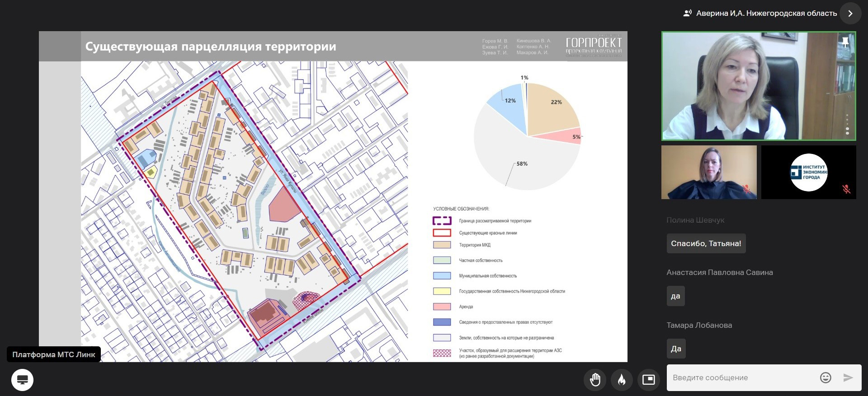Toggle picture-in-picture layout button
The image size is (868, 396).
(649, 380)
